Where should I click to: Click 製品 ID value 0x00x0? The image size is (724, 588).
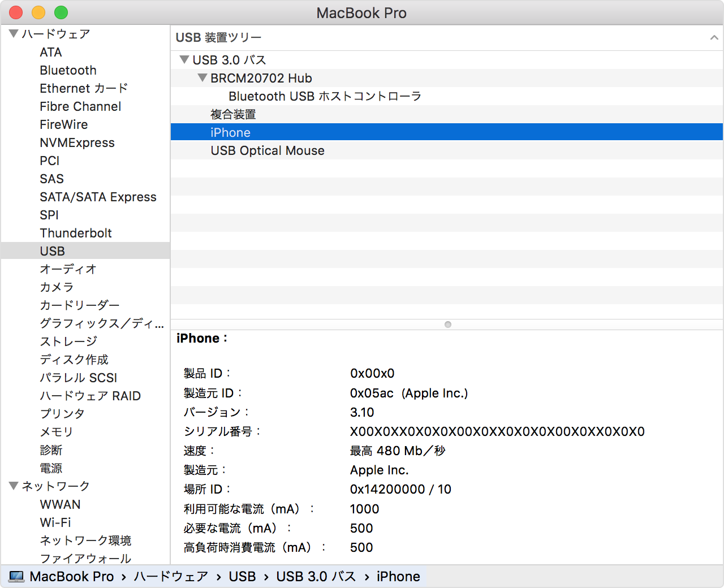pos(372,373)
